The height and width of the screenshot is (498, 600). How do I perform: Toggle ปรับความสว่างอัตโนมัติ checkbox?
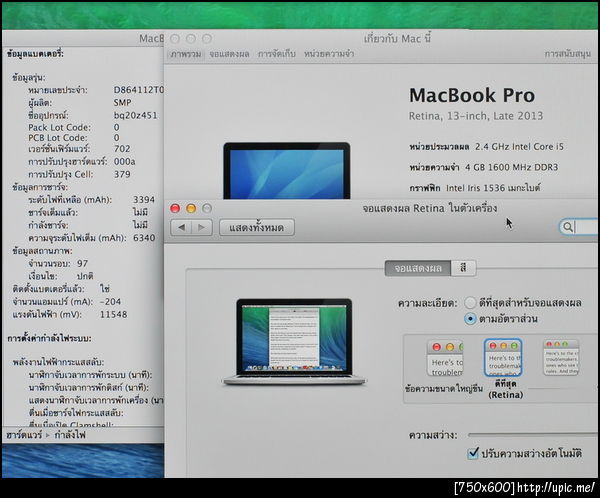pos(473,453)
